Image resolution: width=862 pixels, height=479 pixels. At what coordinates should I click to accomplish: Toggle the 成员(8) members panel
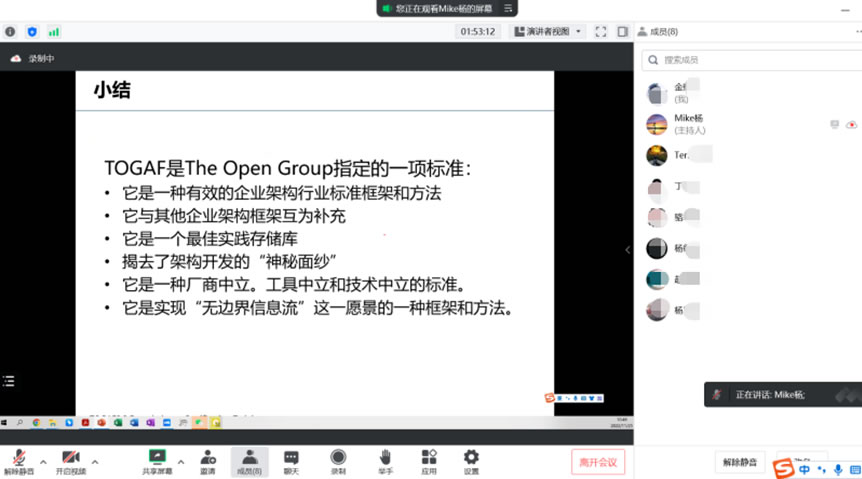tap(250, 462)
